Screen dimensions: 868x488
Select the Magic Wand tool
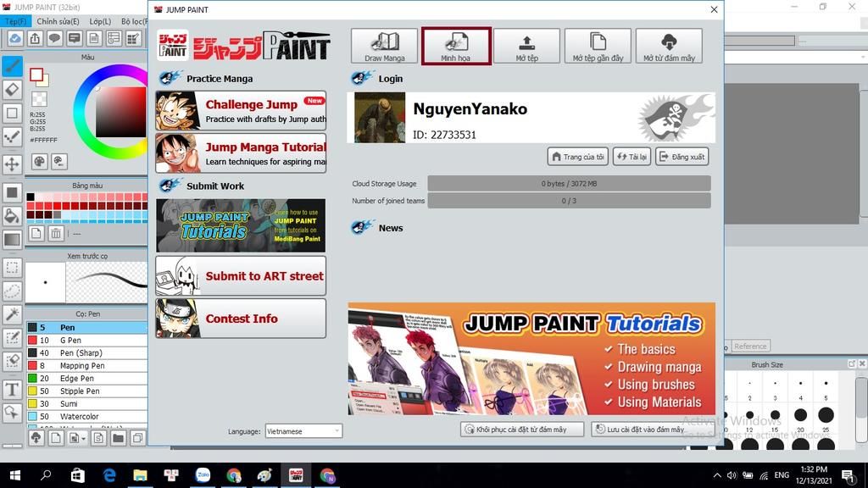pyautogui.click(x=12, y=314)
